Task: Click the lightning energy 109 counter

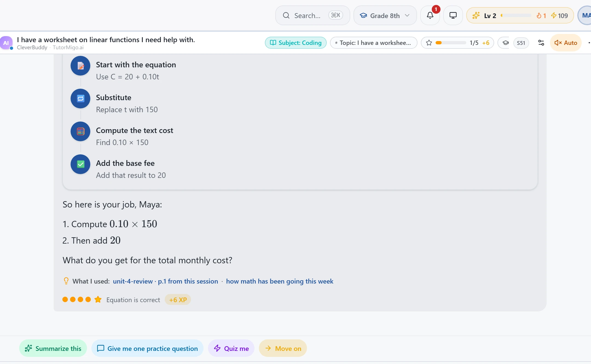Action: (x=559, y=16)
